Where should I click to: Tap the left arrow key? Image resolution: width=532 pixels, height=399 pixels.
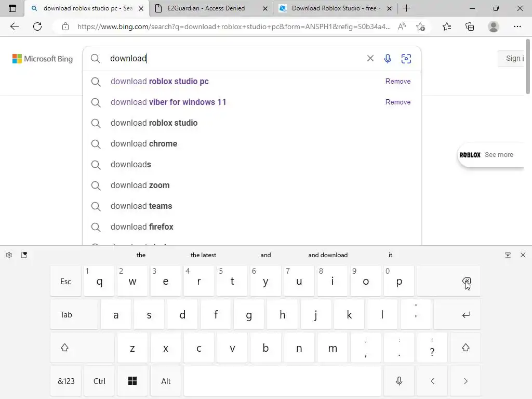point(432,381)
